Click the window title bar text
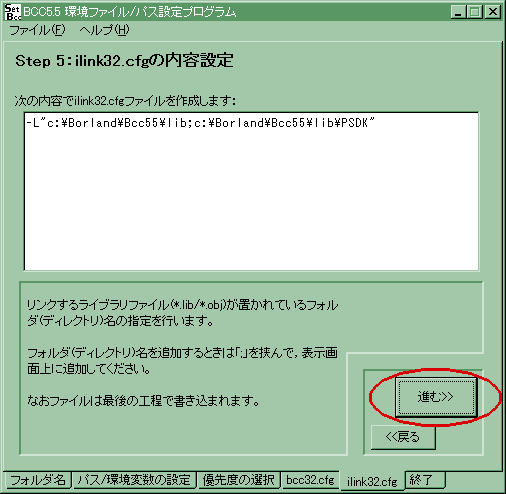The width and height of the screenshot is (506, 494). point(130,12)
